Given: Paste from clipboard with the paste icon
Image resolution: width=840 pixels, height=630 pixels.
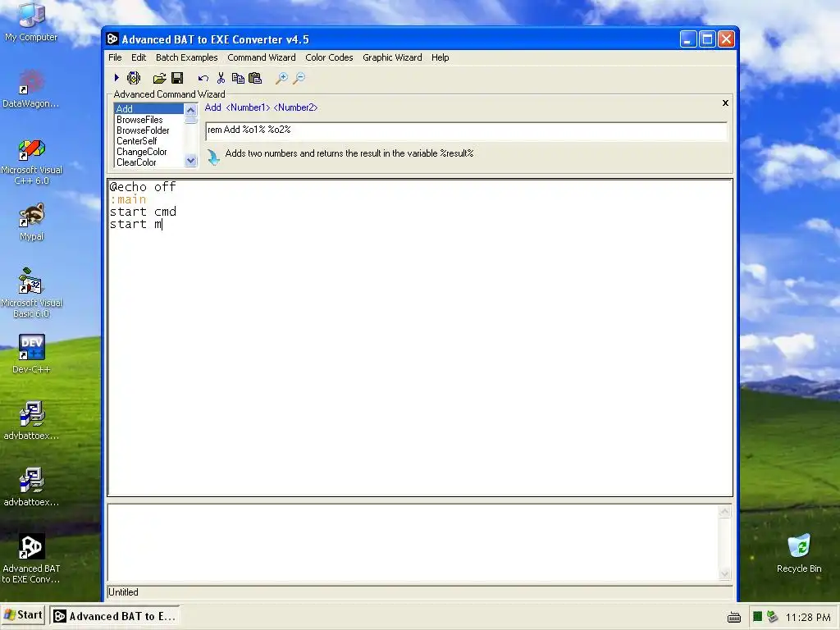Looking at the screenshot, I should coord(255,78).
